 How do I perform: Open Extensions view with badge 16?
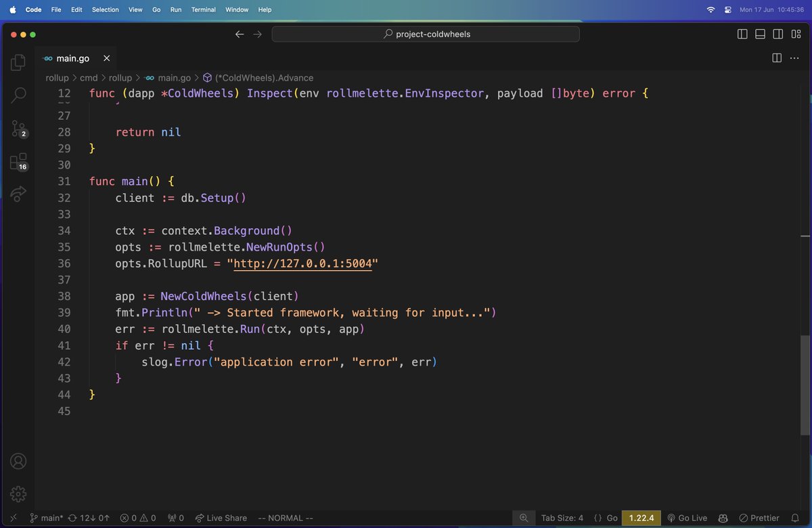pyautogui.click(x=18, y=161)
